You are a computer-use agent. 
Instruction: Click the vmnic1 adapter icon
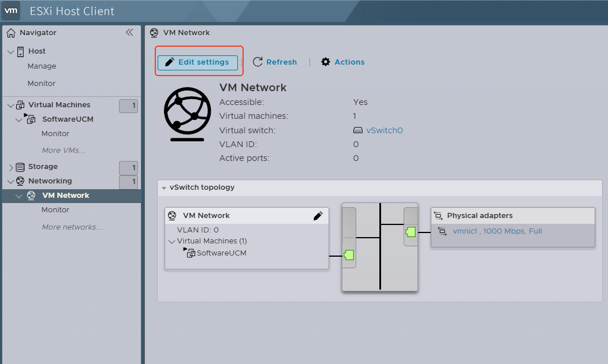click(442, 231)
